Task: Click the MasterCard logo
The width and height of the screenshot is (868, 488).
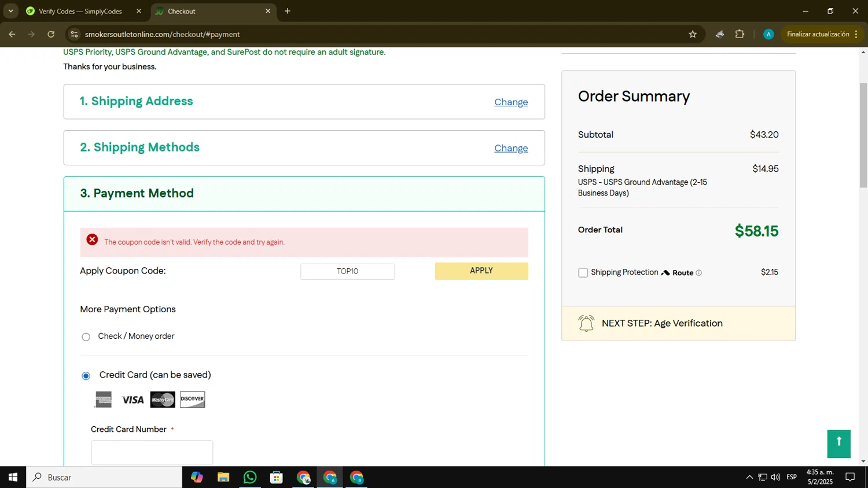Action: coord(163,400)
